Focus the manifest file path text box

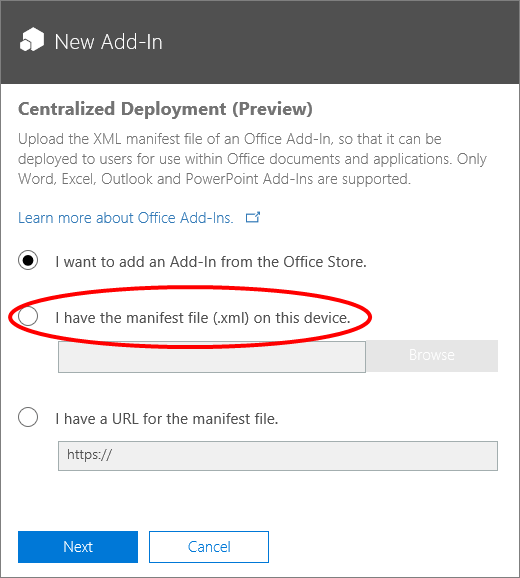click(x=212, y=357)
